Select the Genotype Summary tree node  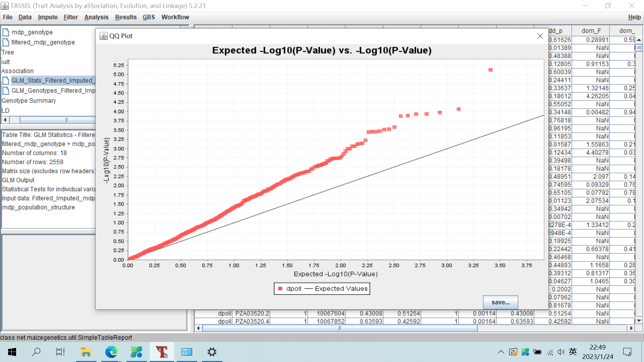tap(29, 101)
